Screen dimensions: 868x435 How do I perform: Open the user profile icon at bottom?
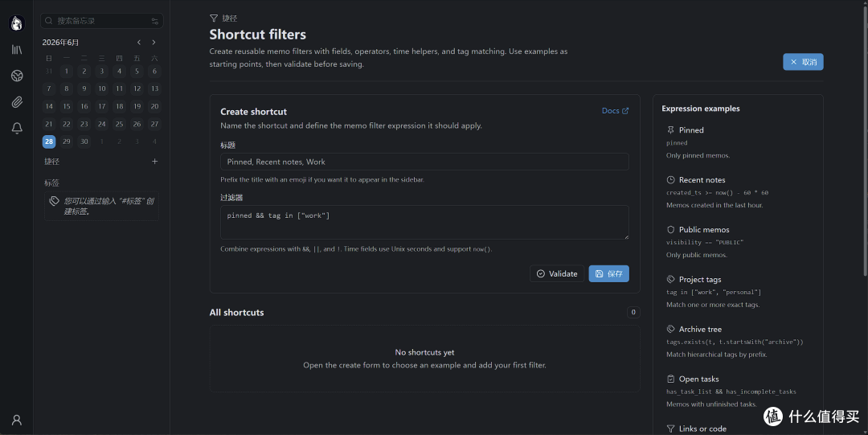click(17, 420)
